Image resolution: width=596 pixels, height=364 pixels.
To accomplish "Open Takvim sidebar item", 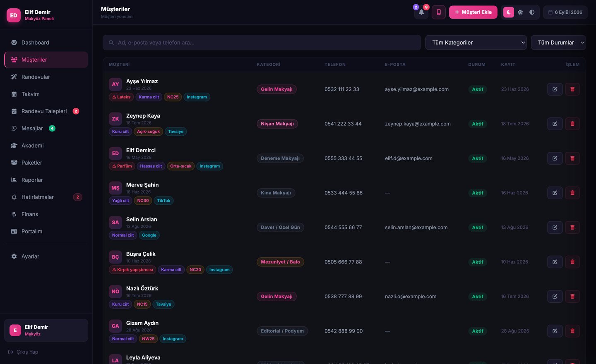I will (46, 94).
